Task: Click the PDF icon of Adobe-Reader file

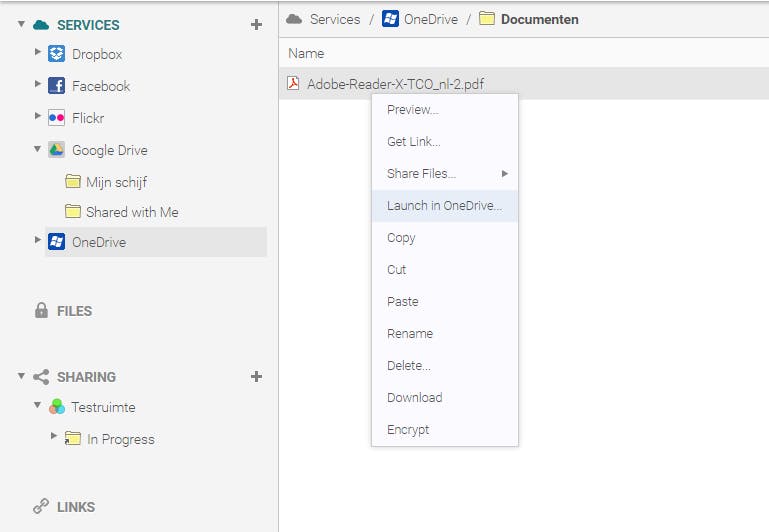Action: (x=294, y=83)
